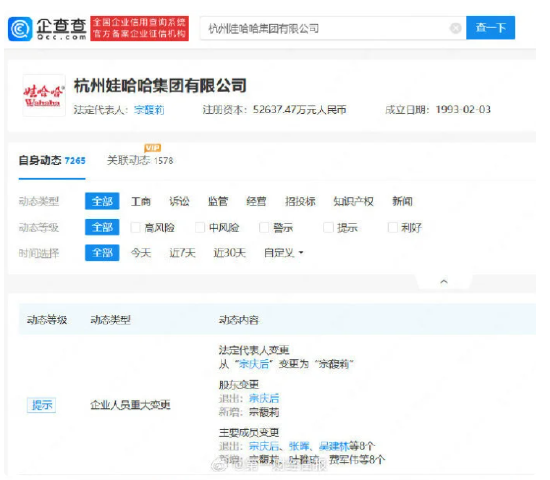Tick the 利好 checkbox

click(x=393, y=227)
